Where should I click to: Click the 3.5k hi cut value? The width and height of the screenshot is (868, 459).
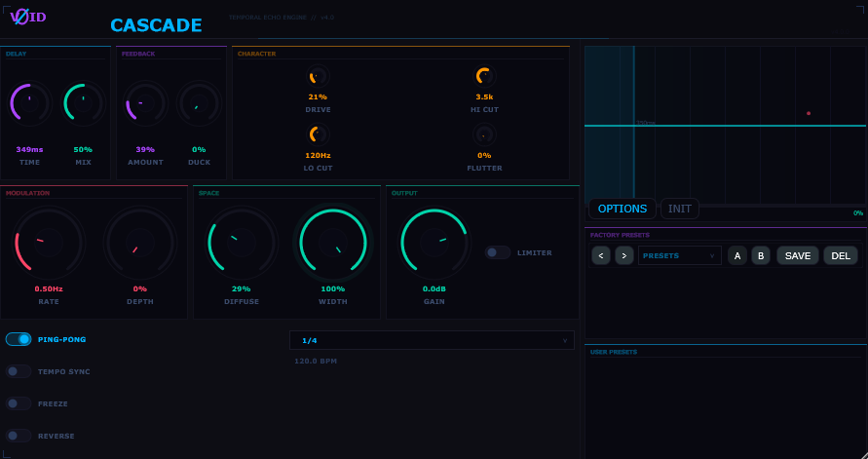click(x=484, y=96)
